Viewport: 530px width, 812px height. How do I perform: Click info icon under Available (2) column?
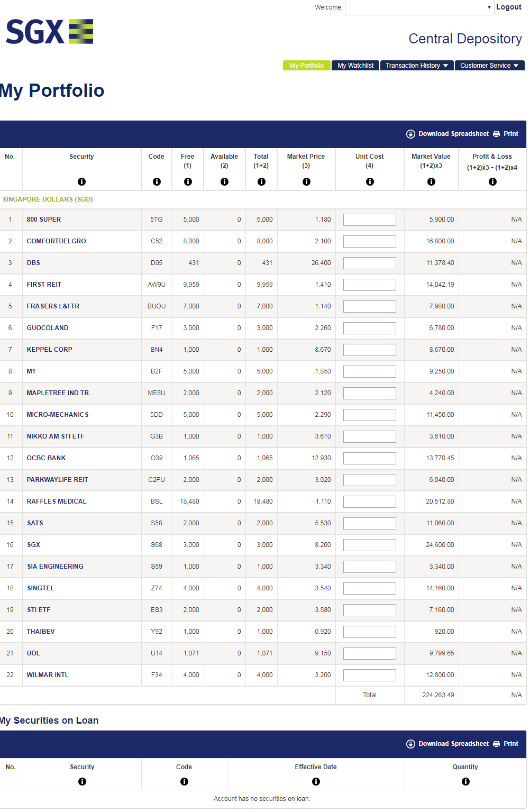pyautogui.click(x=224, y=181)
